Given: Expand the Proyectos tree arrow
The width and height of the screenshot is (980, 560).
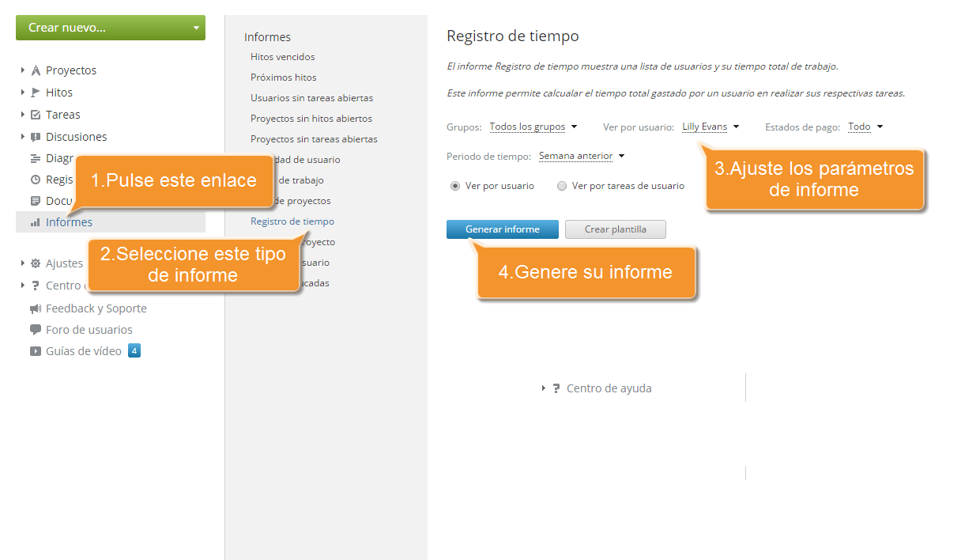Looking at the screenshot, I should [22, 70].
